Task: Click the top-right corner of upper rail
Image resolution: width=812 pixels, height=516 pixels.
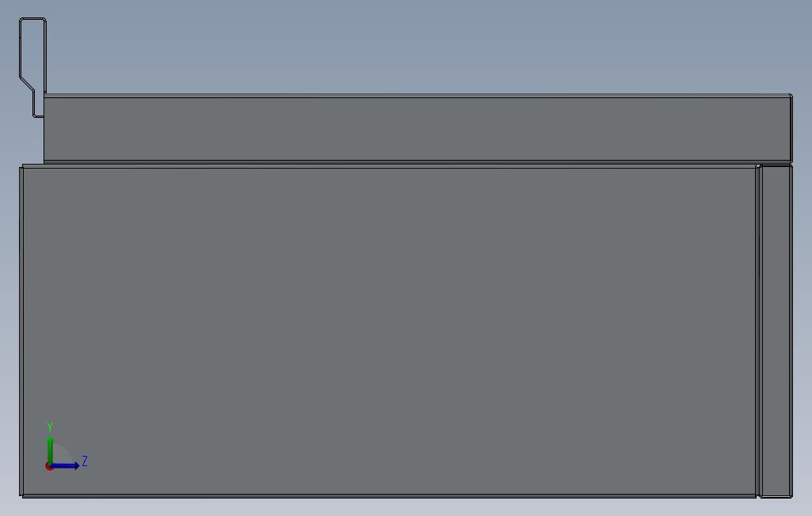Action: point(791,95)
